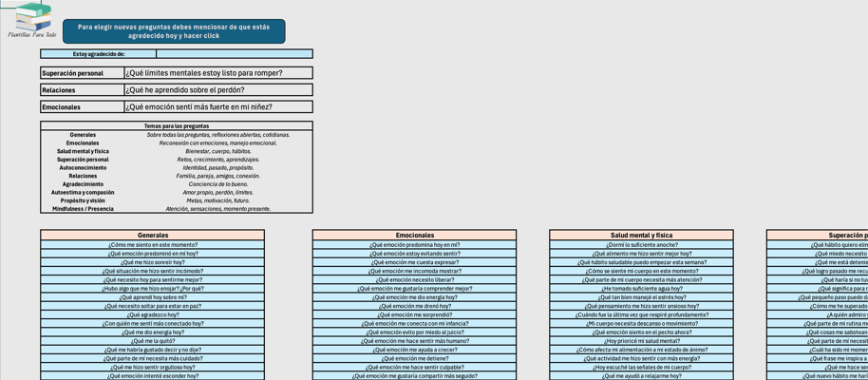Select '¿Cómo se siente mi cuerpo en este momento?'

coord(641,272)
